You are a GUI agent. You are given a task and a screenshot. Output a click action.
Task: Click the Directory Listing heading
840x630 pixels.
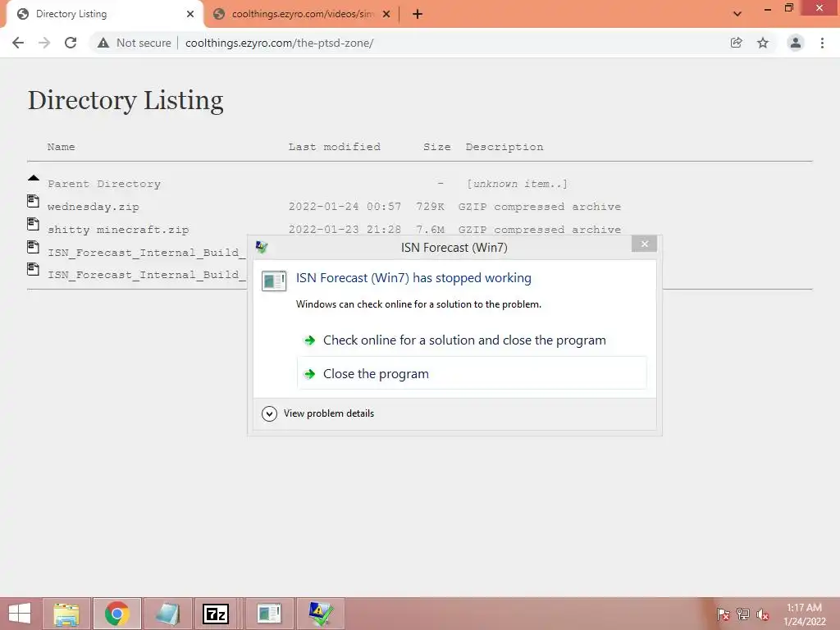click(126, 101)
